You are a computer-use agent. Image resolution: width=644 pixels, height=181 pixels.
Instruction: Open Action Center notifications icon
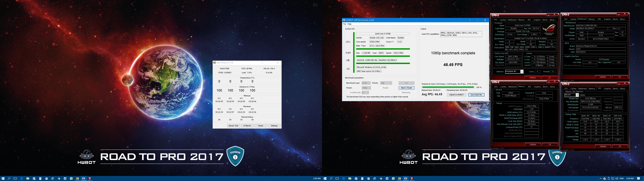(x=638, y=178)
